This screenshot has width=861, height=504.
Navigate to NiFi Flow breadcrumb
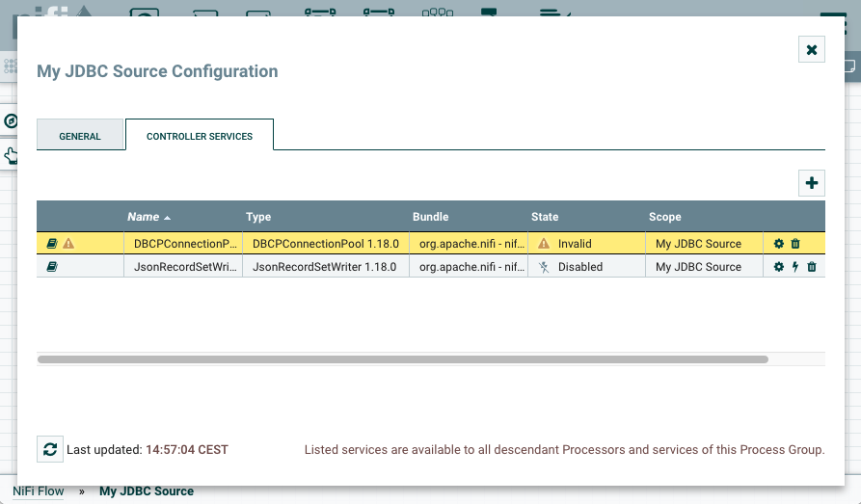click(39, 491)
